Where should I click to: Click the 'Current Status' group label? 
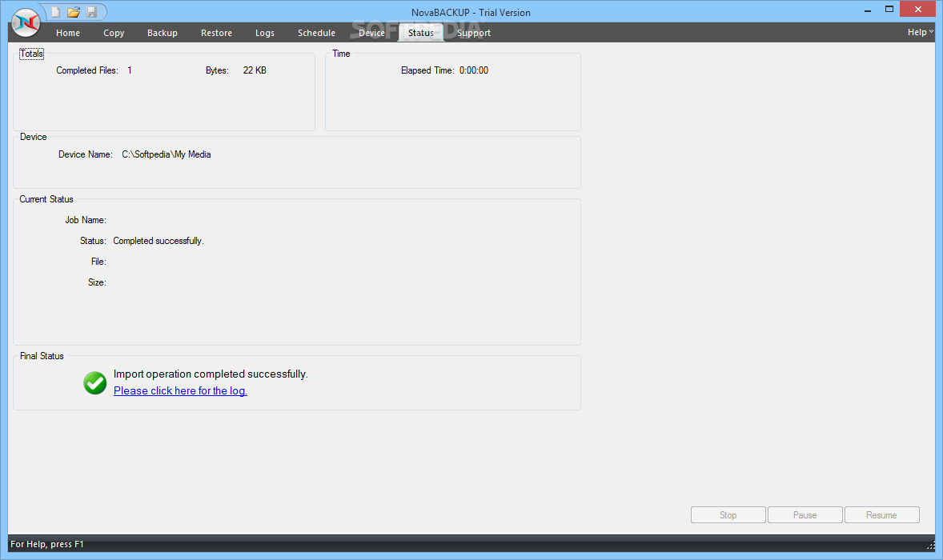coord(46,199)
